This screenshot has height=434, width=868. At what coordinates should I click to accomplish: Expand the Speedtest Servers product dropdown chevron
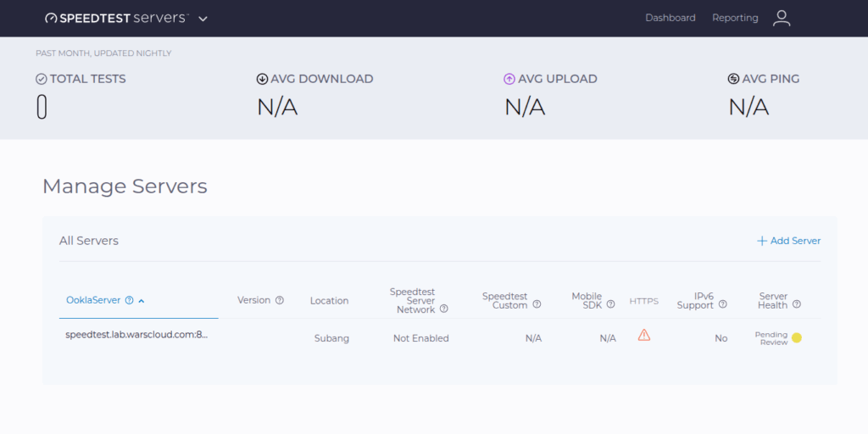pyautogui.click(x=203, y=19)
